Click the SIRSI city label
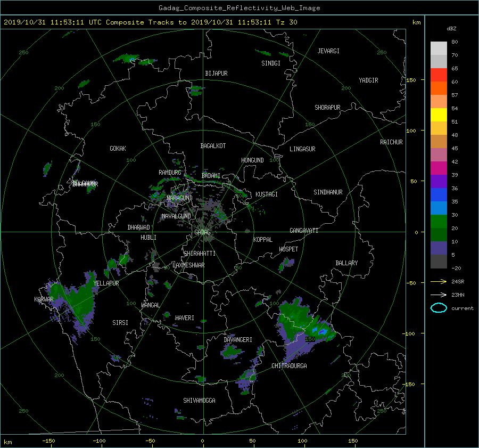Viewport: 479px width, 448px height. coord(120,323)
